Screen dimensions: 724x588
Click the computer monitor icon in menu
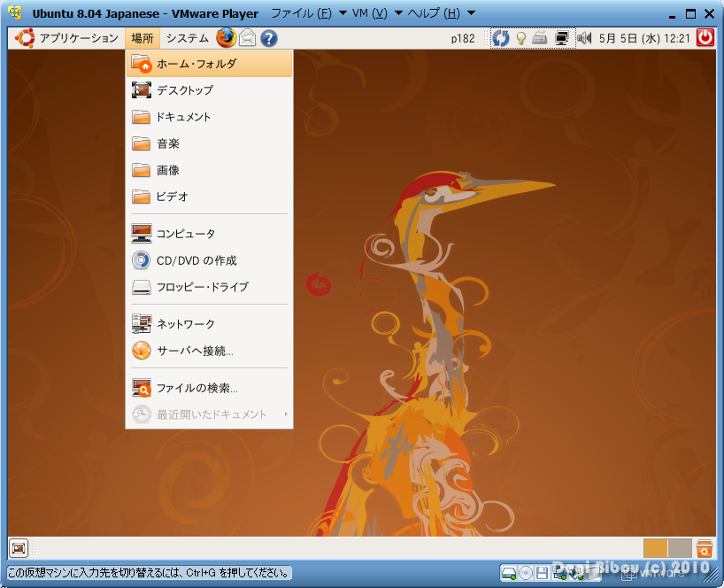point(142,234)
